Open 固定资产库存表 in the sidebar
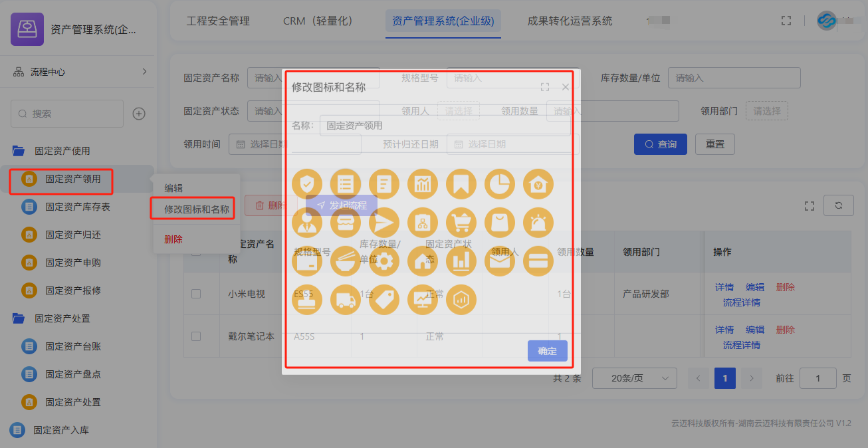 77,207
